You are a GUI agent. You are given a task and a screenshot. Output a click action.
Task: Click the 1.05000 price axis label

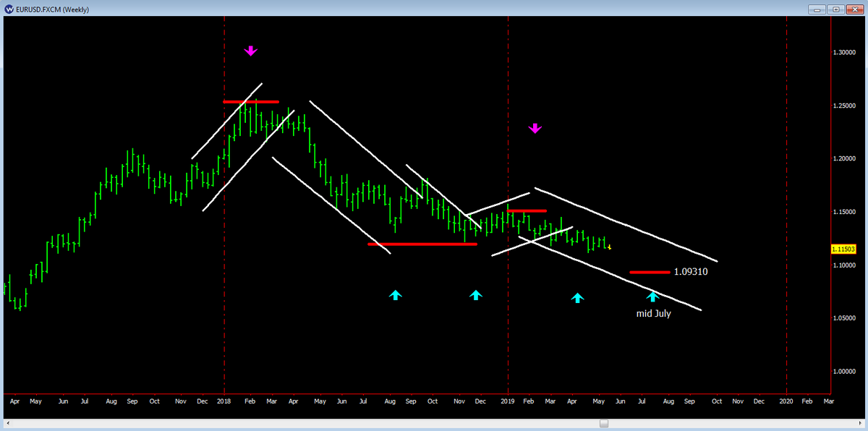click(845, 318)
